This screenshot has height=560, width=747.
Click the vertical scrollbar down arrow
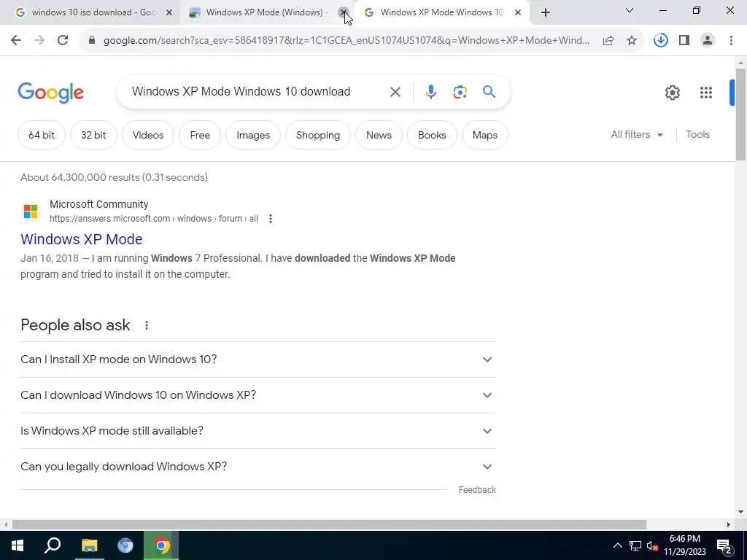tap(740, 513)
